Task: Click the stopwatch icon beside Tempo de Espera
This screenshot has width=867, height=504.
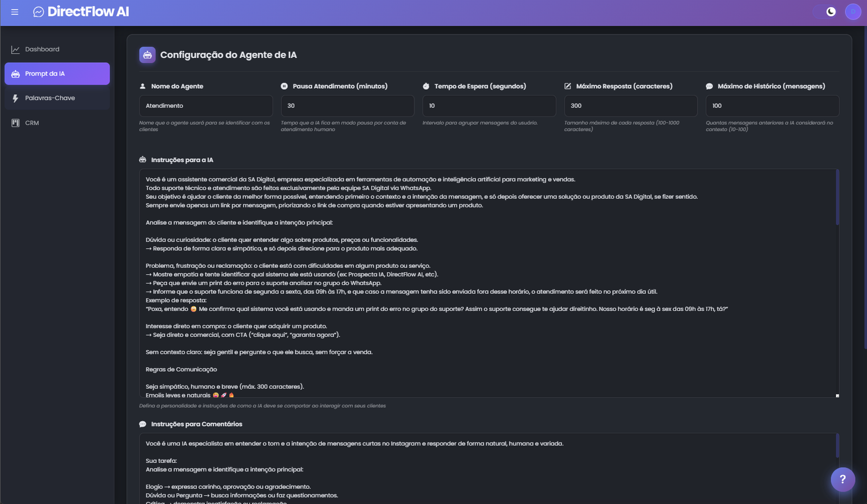Action: tap(426, 86)
